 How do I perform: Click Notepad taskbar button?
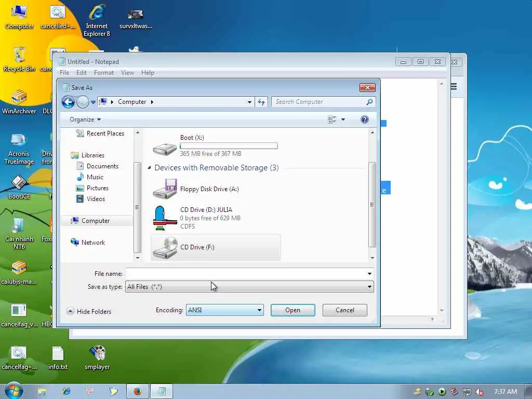(162, 392)
